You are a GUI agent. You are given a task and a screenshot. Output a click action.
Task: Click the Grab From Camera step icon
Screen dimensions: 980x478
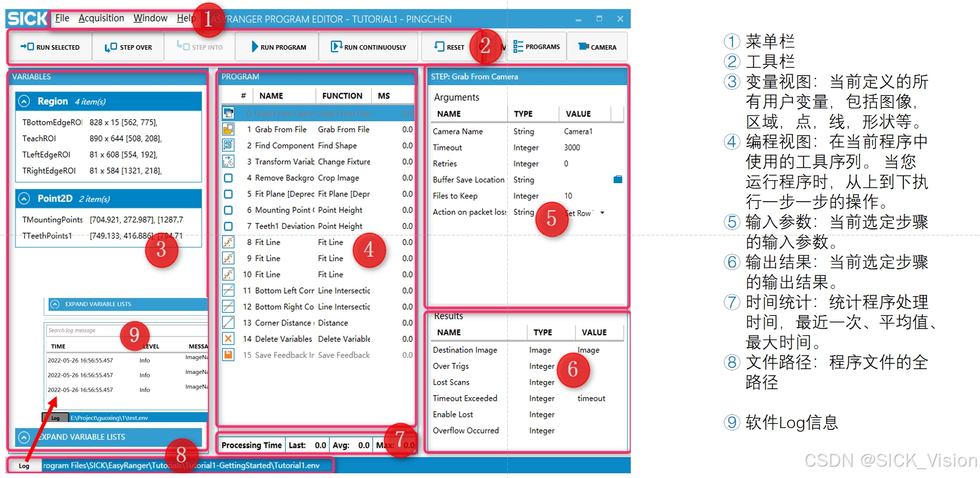point(228,113)
